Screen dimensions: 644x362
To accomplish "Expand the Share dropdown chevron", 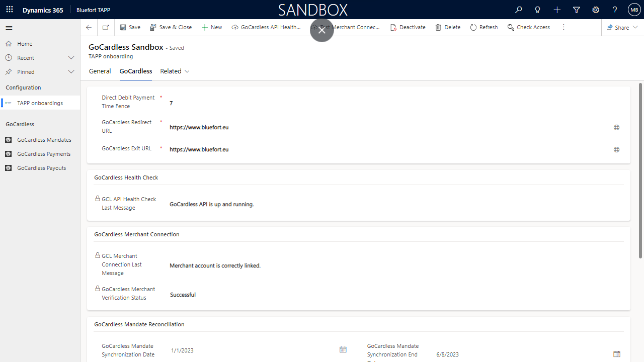I will (x=635, y=28).
